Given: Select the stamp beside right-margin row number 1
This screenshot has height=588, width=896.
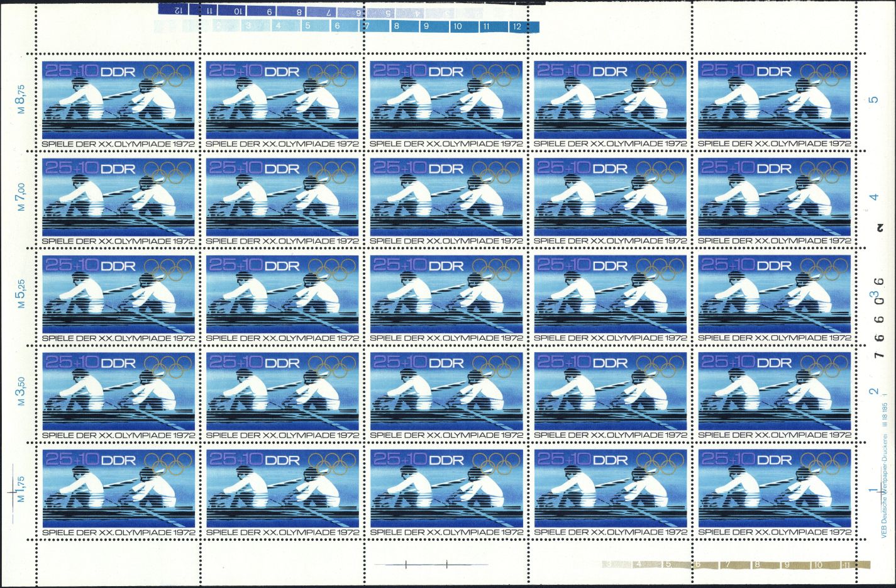Looking at the screenshot, I should click(774, 492).
